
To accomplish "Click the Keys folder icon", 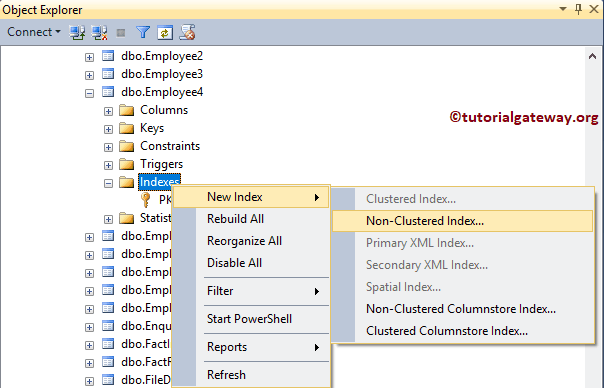I will tap(127, 128).
